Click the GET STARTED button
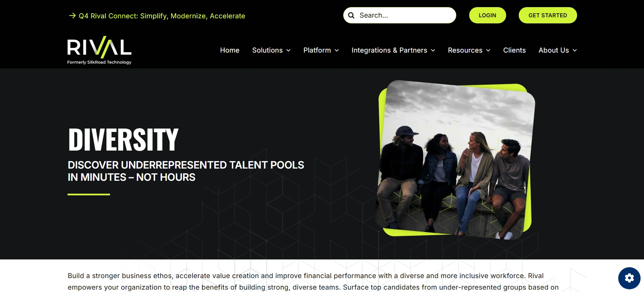The height and width of the screenshot is (292, 644). coord(548,15)
